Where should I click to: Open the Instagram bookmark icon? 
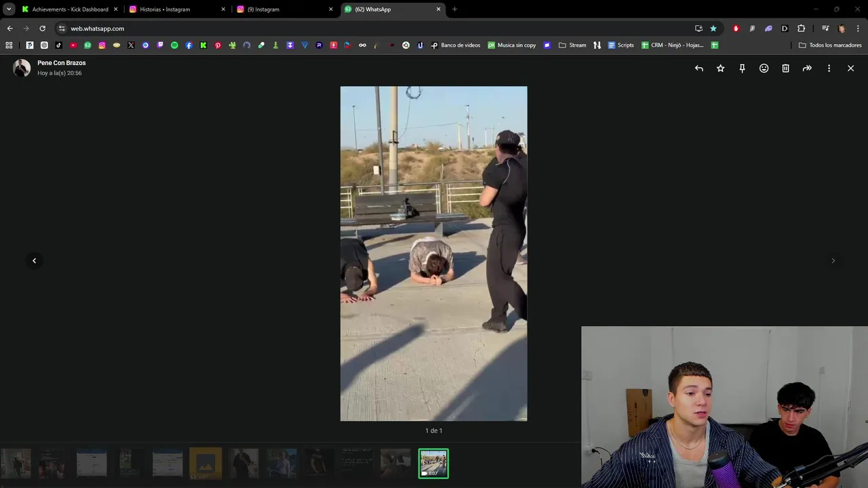pyautogui.click(x=102, y=45)
